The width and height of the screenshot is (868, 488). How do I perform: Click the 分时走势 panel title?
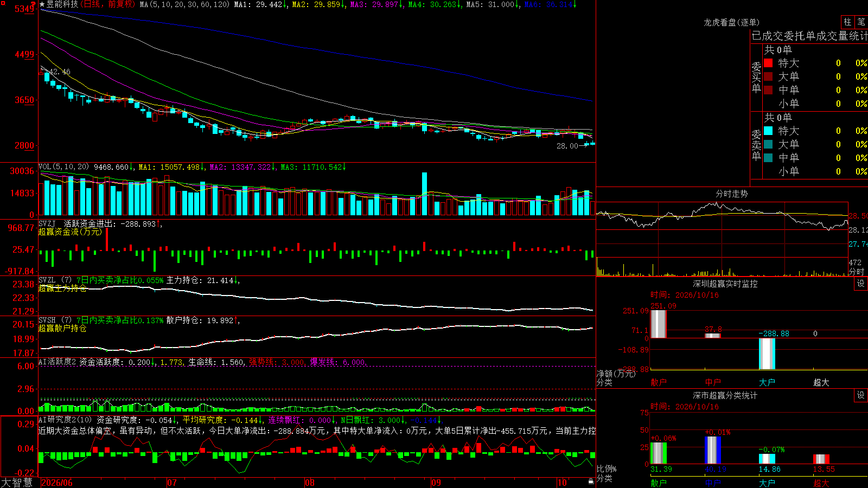(731, 194)
